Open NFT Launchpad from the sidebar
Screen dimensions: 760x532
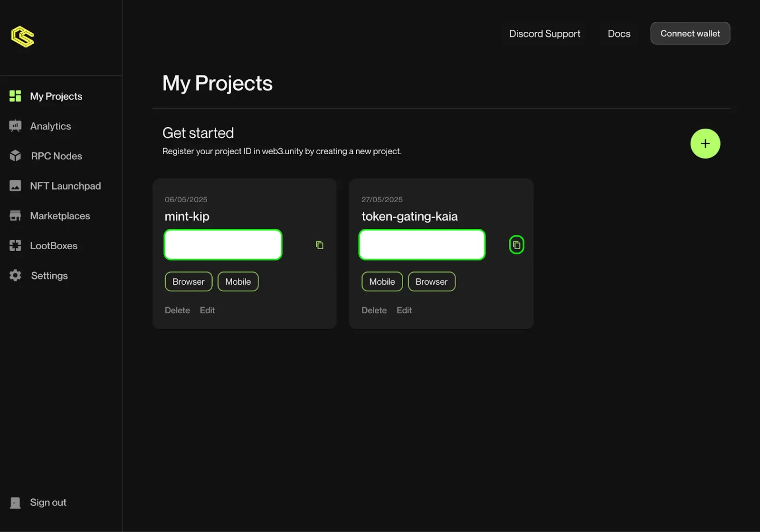(65, 186)
